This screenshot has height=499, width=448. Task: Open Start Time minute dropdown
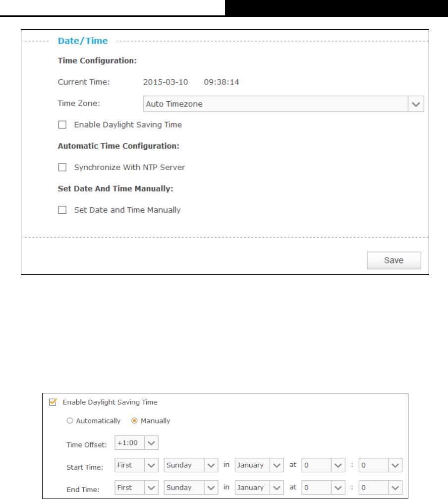pyautogui.click(x=381, y=465)
